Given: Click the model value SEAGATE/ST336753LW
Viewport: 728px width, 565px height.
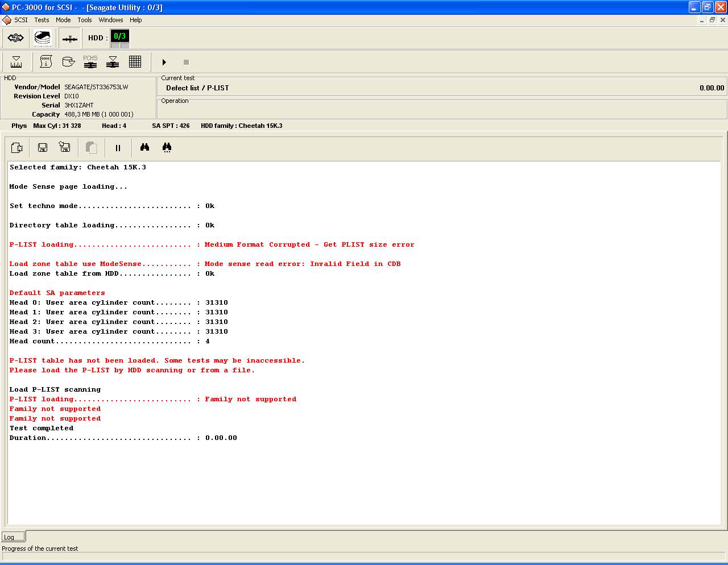Looking at the screenshot, I should (96, 87).
